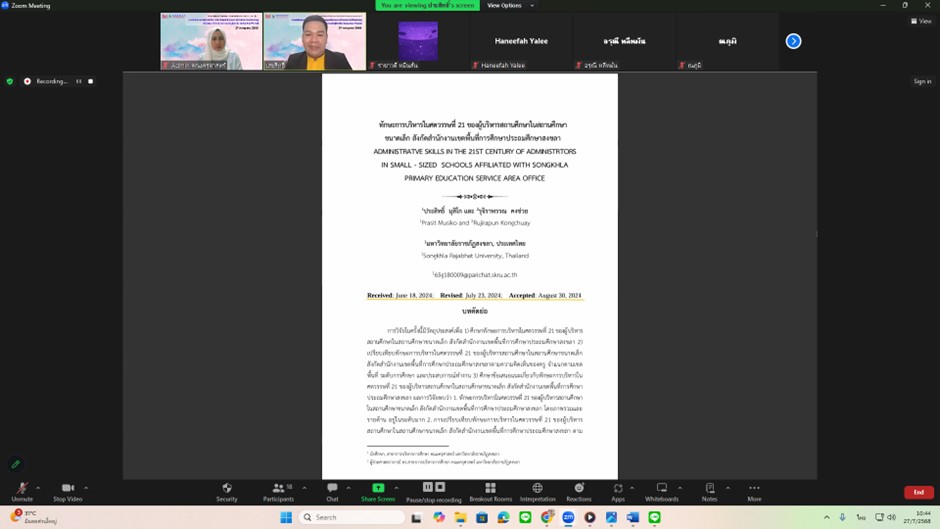Open Interpretation globe
940x529 pixels.
(x=537, y=492)
